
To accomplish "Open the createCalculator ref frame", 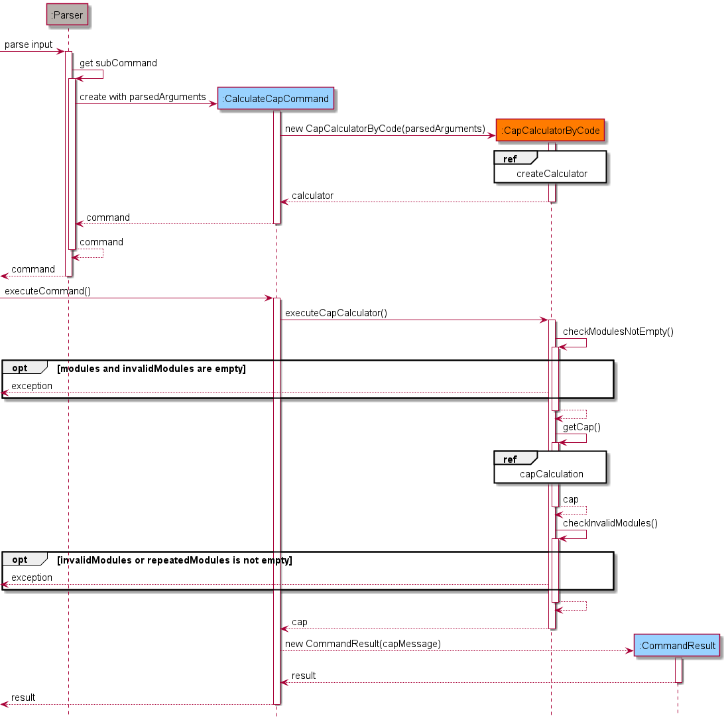I will coord(550,168).
